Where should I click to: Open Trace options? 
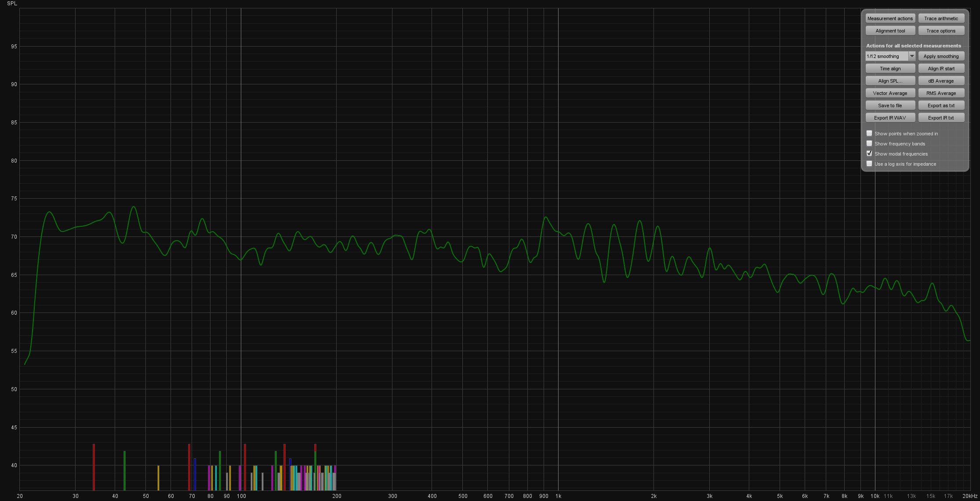[941, 31]
